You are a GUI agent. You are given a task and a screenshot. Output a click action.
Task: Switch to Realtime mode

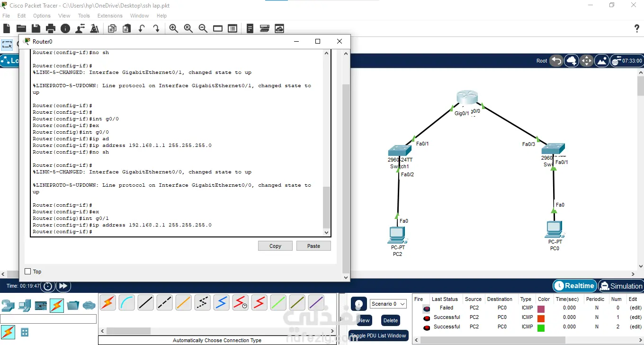point(574,286)
